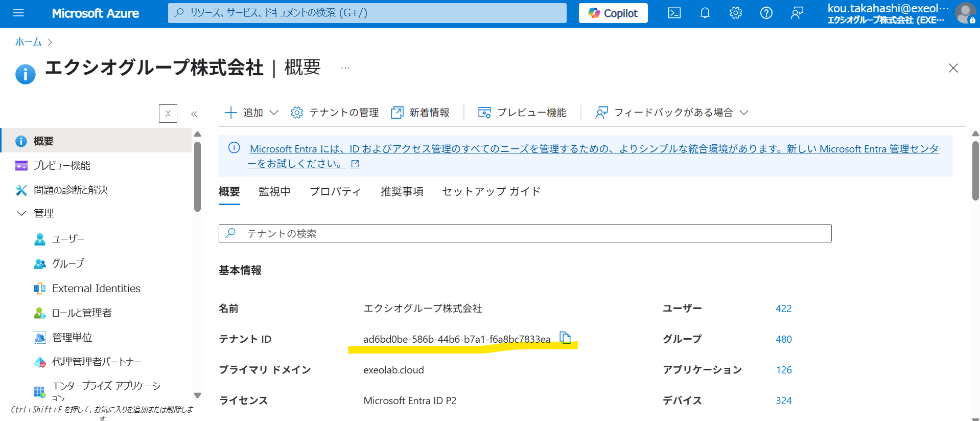Click the help question mark icon
This screenshot has width=980, height=421.
pos(766,13)
